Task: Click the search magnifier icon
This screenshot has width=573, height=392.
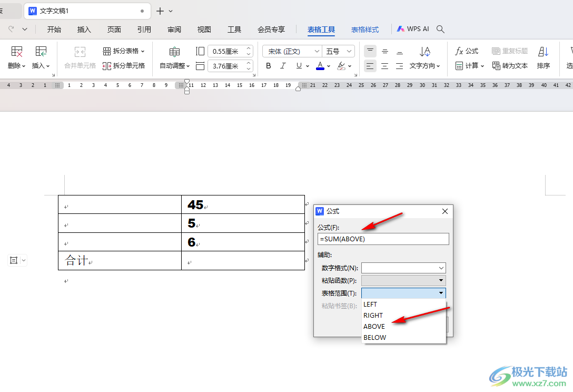Action: pos(440,30)
